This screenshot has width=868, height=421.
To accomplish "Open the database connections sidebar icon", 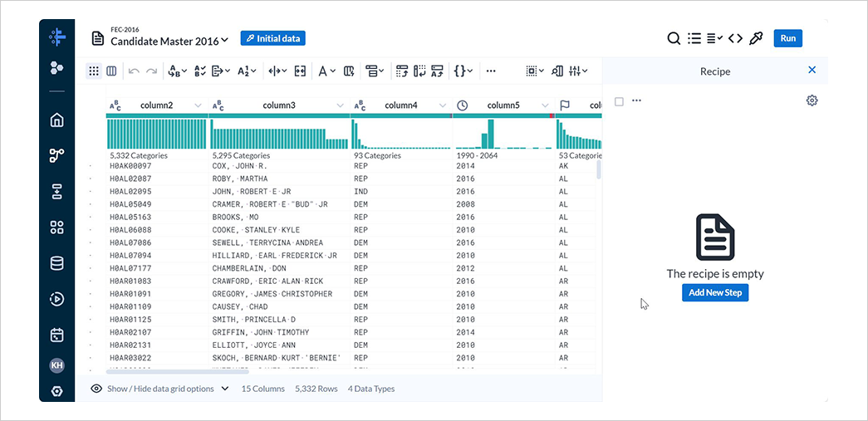I will [x=56, y=263].
